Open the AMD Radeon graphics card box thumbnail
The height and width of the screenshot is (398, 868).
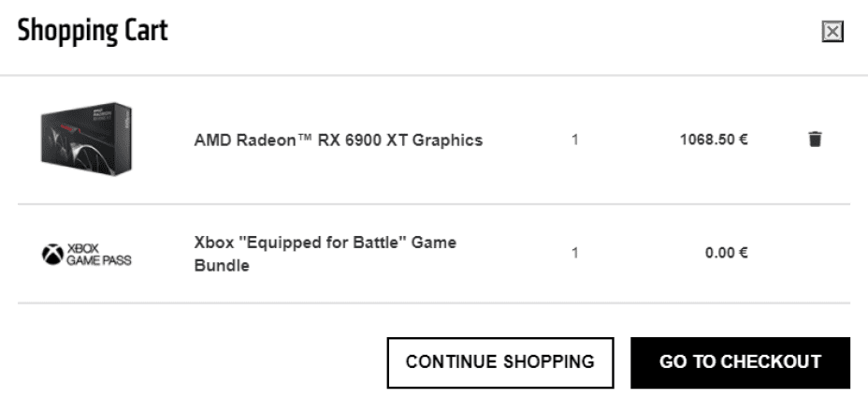[x=86, y=140]
